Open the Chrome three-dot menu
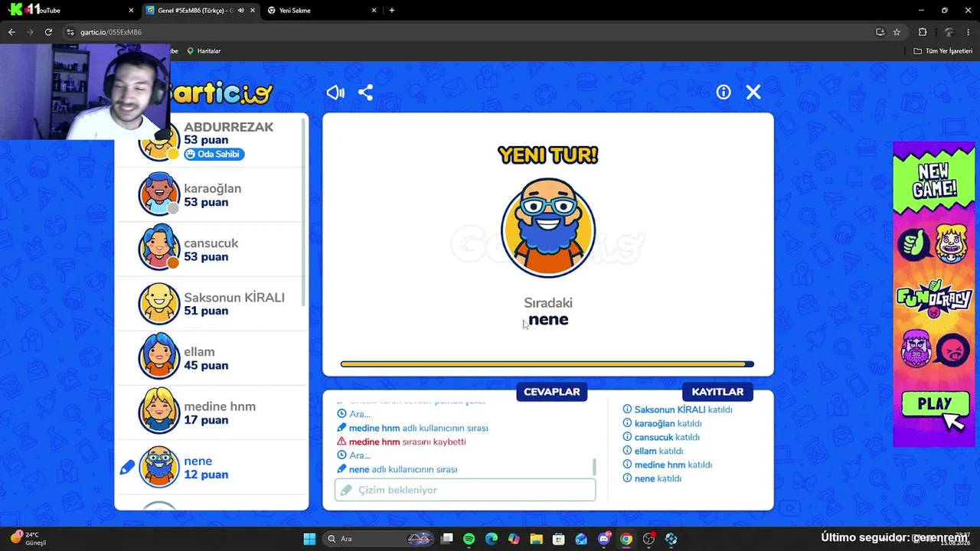The image size is (980, 551). 969,32
